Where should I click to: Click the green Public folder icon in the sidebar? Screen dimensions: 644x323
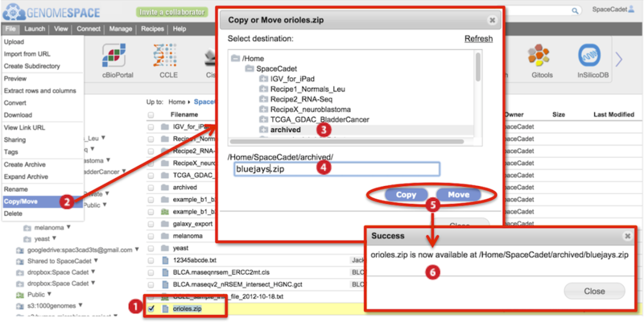point(19,295)
